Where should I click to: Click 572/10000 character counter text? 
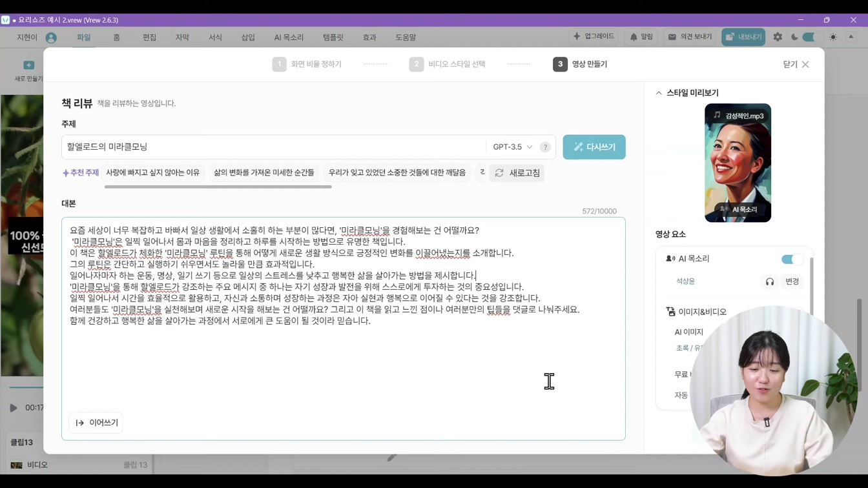pos(599,211)
